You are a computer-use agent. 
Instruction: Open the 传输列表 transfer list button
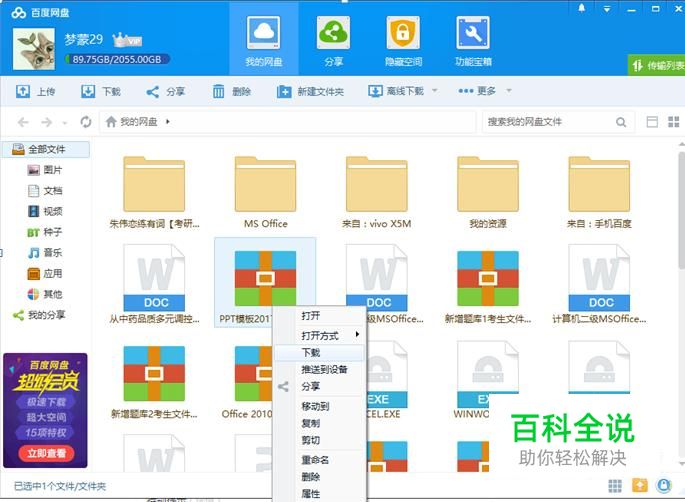[x=657, y=66]
